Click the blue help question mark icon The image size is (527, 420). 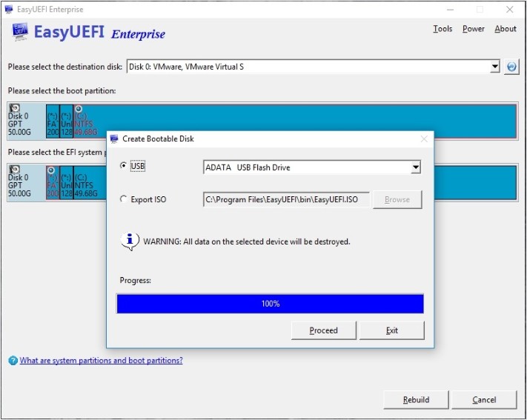tap(13, 361)
